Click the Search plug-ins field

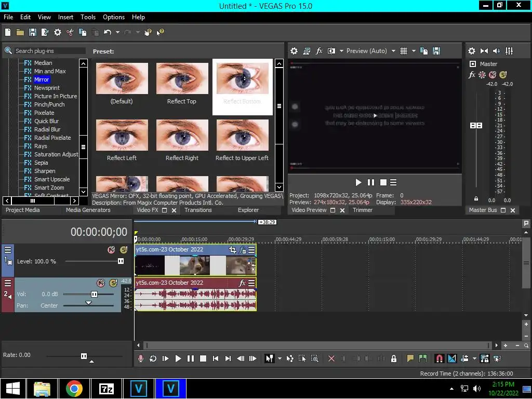pos(50,51)
